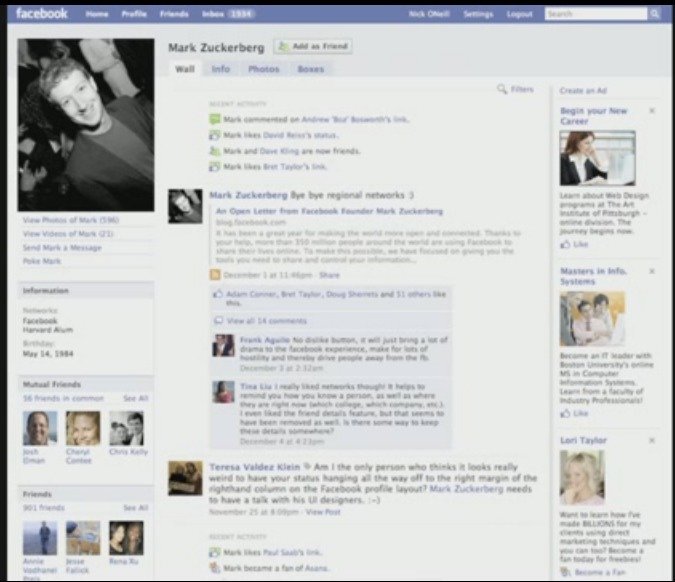The image size is (675, 582).
Task: Click View all 14 comments
Action: point(267,321)
